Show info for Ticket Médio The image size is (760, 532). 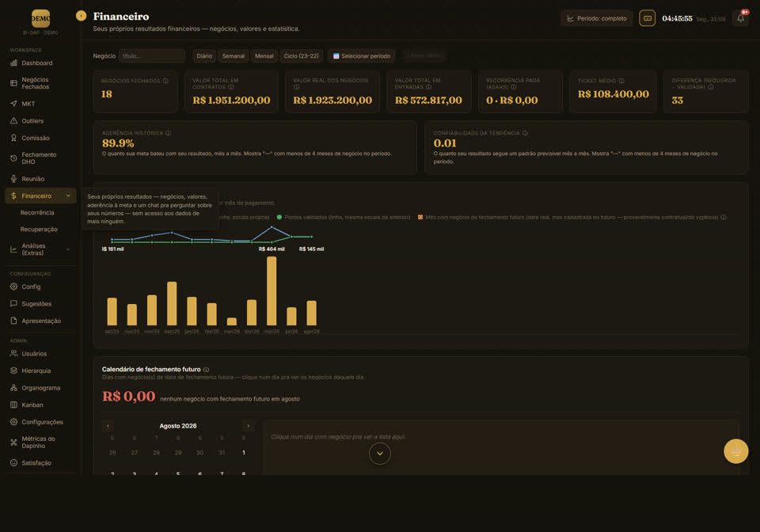pyautogui.click(x=621, y=81)
